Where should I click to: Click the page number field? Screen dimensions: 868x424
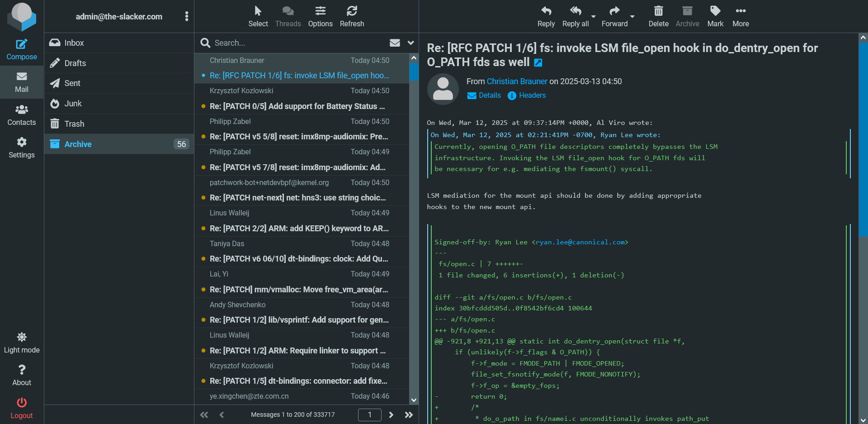click(370, 414)
